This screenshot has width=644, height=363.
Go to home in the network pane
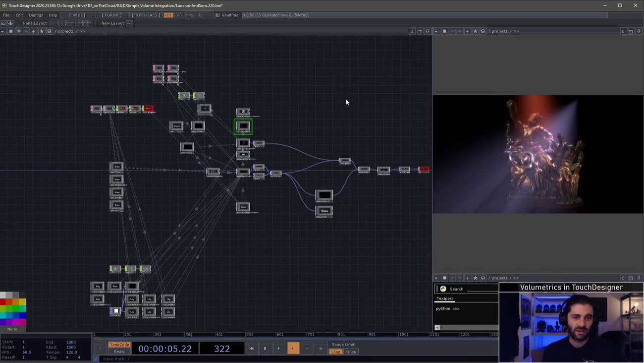click(x=49, y=31)
